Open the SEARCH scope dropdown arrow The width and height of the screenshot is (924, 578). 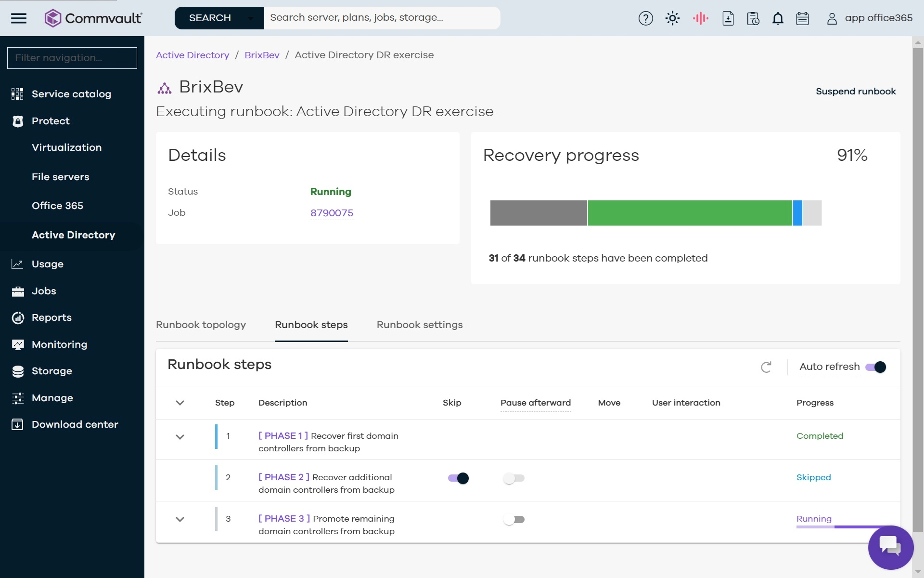point(250,18)
